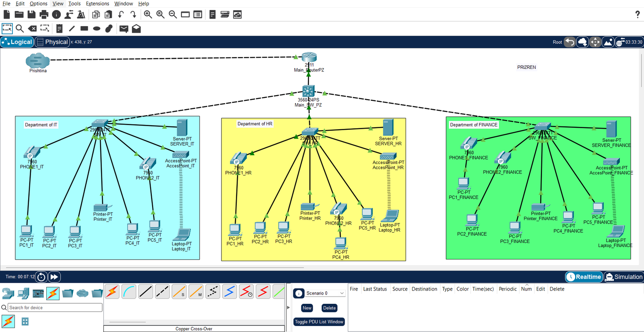Activate the rectangular Select tool
Image resolution: width=644 pixels, height=332 pixels.
coord(7,29)
